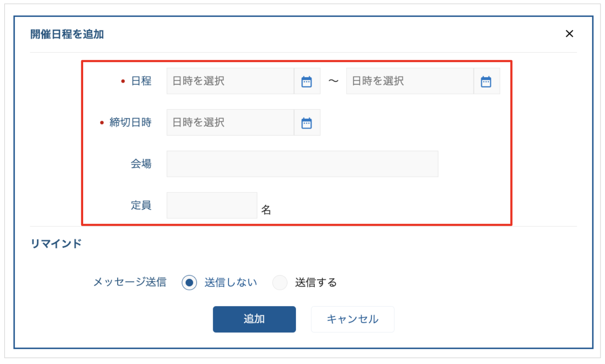This screenshot has height=364, width=605.
Task: Click the 会場 field label
Action: [141, 164]
